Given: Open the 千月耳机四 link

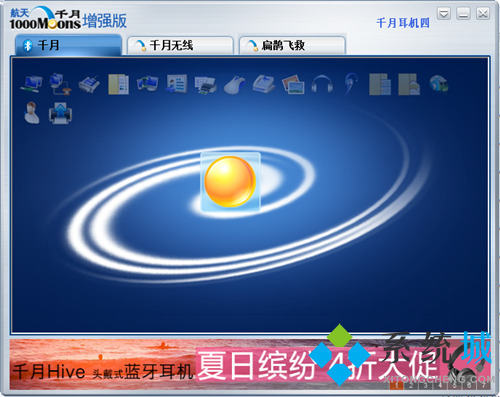Looking at the screenshot, I should tap(403, 23).
